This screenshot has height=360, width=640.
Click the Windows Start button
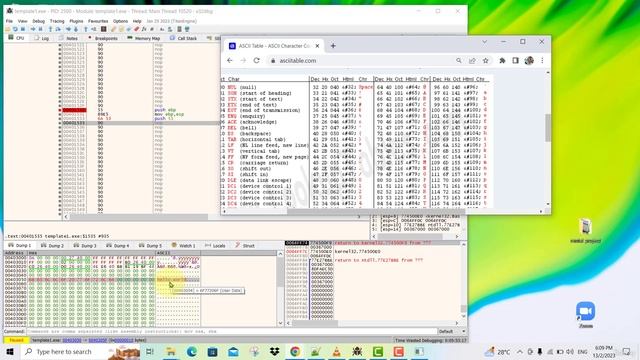point(10,351)
